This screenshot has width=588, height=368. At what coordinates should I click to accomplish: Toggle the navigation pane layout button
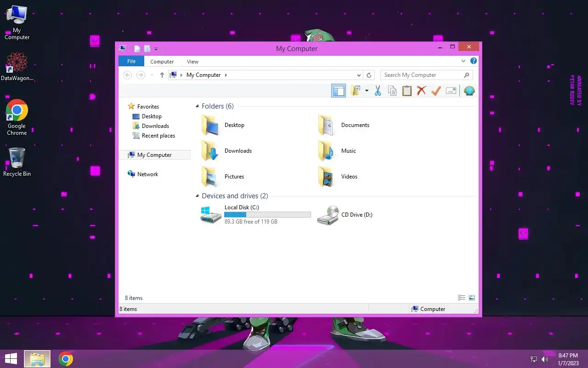339,91
